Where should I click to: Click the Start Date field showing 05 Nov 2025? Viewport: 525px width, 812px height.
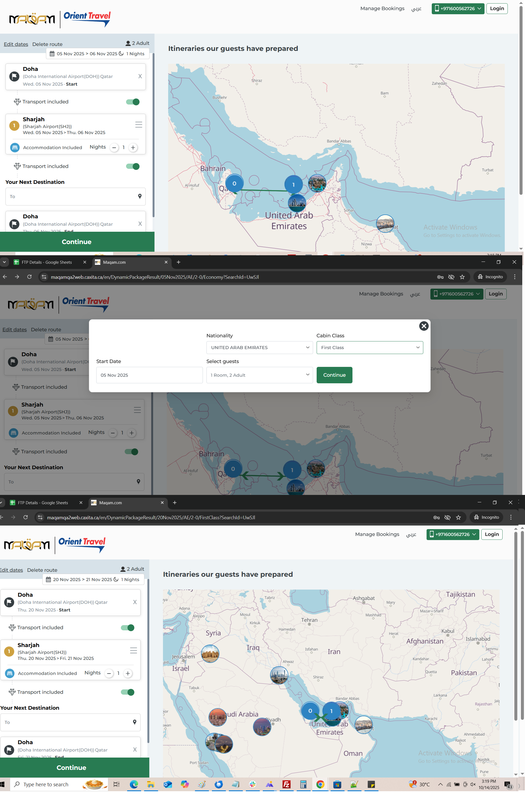tap(149, 375)
